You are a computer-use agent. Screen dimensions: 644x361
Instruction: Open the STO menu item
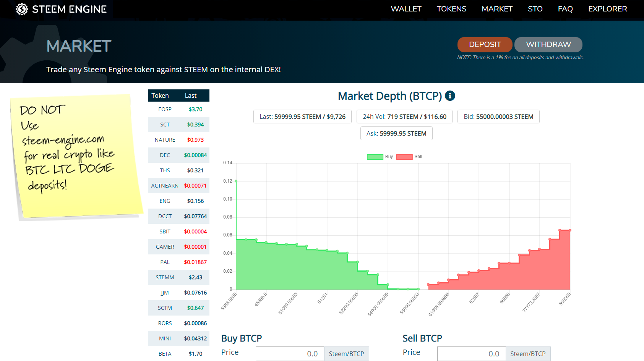535,9
